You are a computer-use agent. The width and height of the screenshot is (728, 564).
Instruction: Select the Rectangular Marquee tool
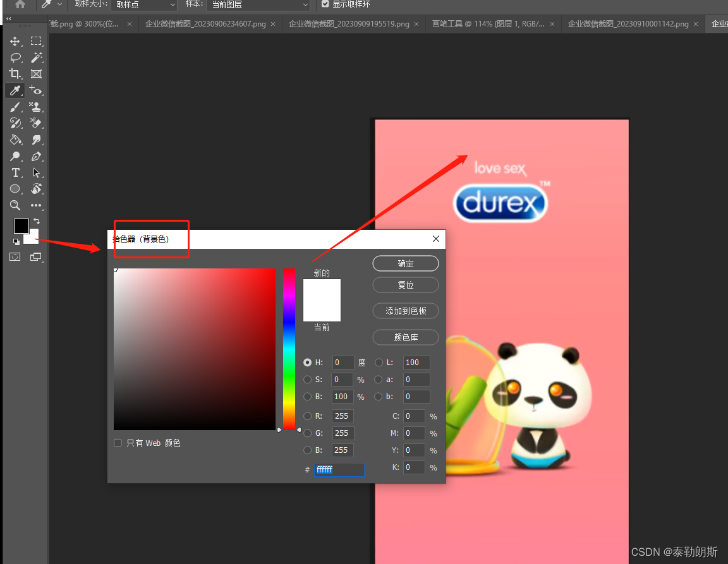point(36,41)
